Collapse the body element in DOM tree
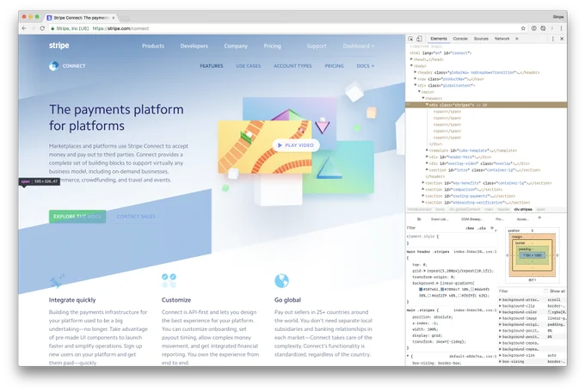The image size is (585, 392). coord(411,65)
